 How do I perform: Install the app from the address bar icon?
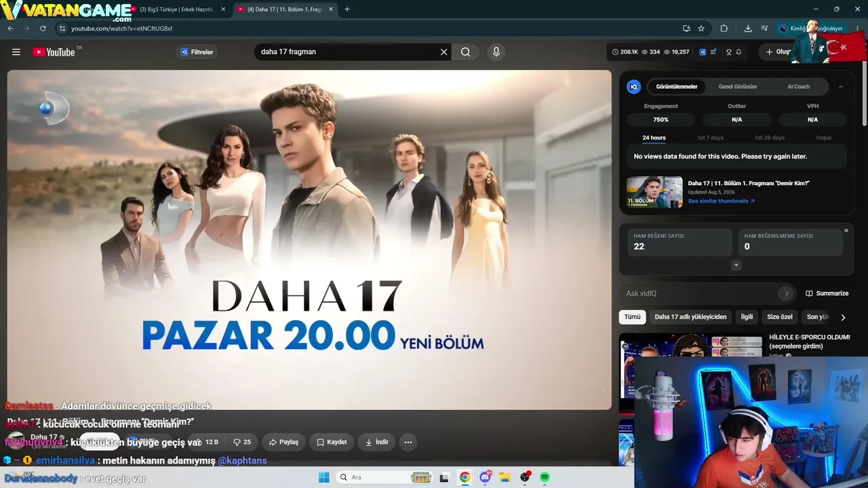686,28
